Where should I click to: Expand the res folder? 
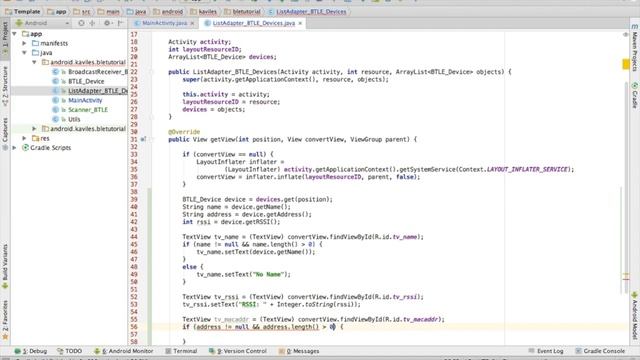(24, 138)
